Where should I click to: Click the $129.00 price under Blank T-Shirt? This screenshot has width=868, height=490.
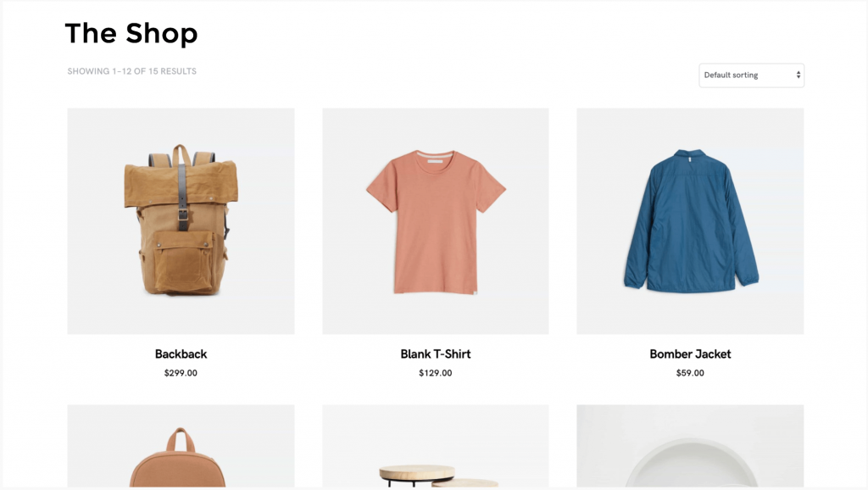[x=436, y=373]
